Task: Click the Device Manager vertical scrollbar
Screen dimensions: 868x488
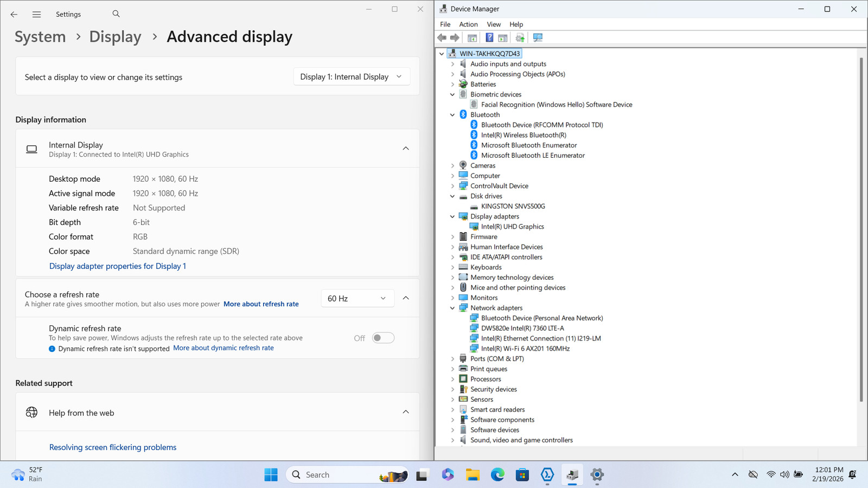Action: [x=860, y=229]
